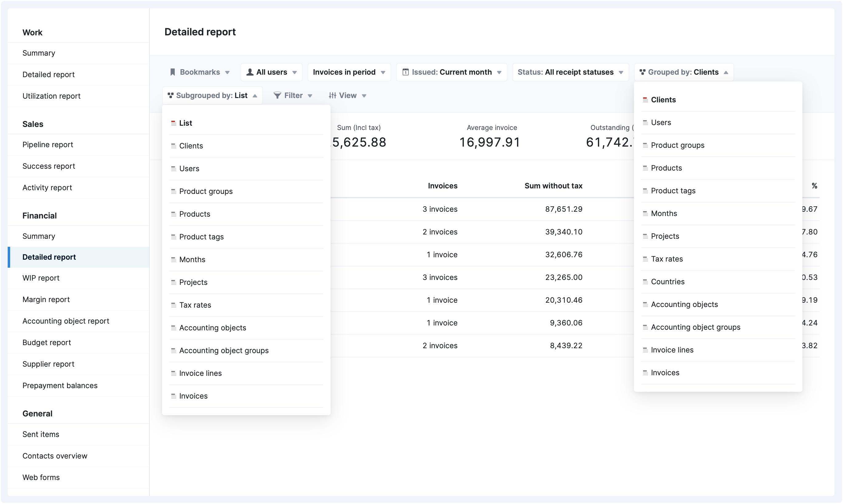The height and width of the screenshot is (504, 843).
Task: Select Product groups in Subgrouped by menu
Action: click(x=246, y=191)
